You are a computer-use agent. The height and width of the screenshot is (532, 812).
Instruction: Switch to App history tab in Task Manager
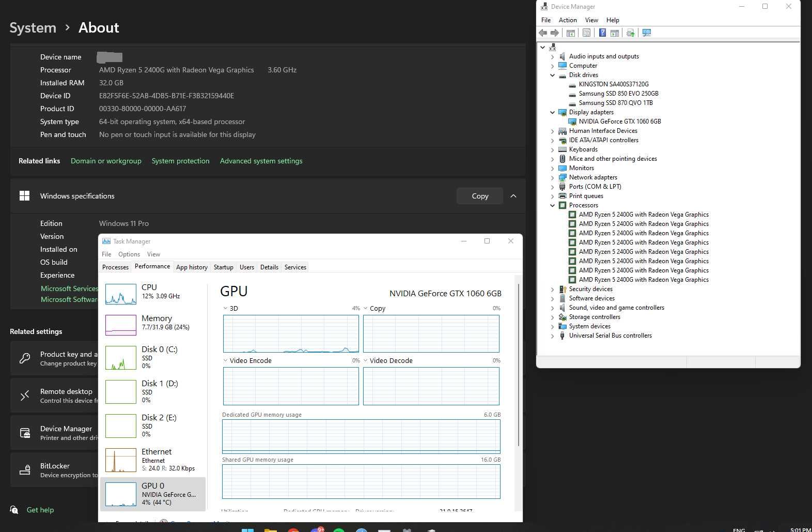point(192,267)
